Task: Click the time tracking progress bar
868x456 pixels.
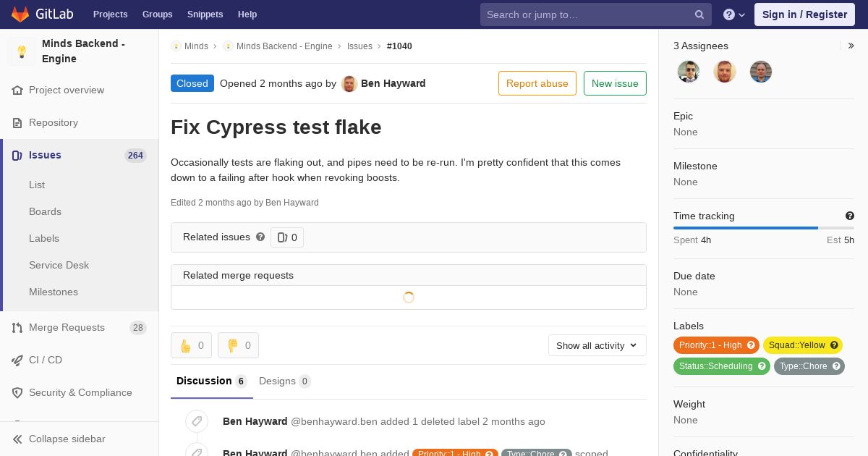Action: tap(764, 228)
